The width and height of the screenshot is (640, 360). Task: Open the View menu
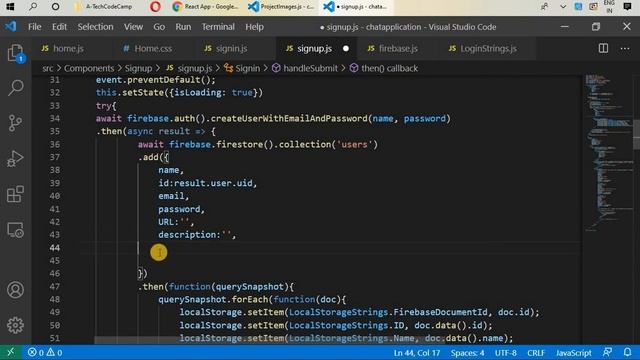coord(133,27)
